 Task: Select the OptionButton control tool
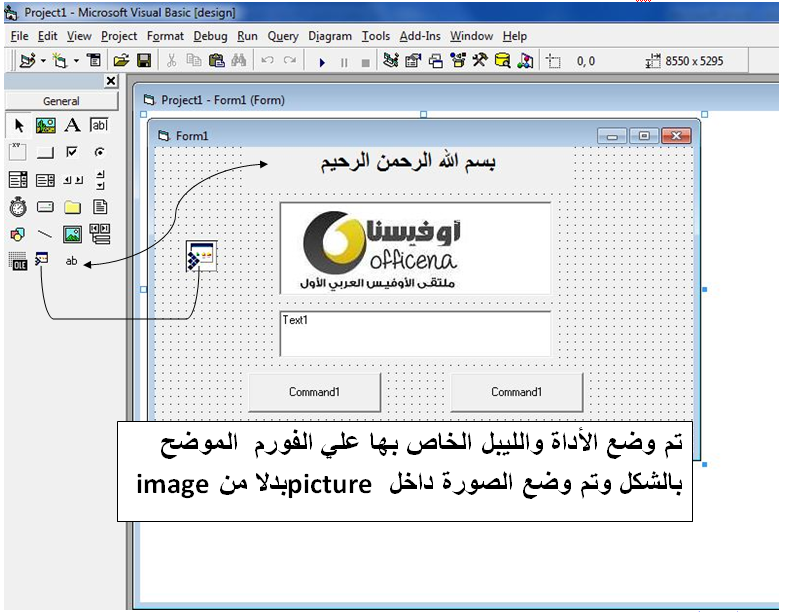point(100,152)
